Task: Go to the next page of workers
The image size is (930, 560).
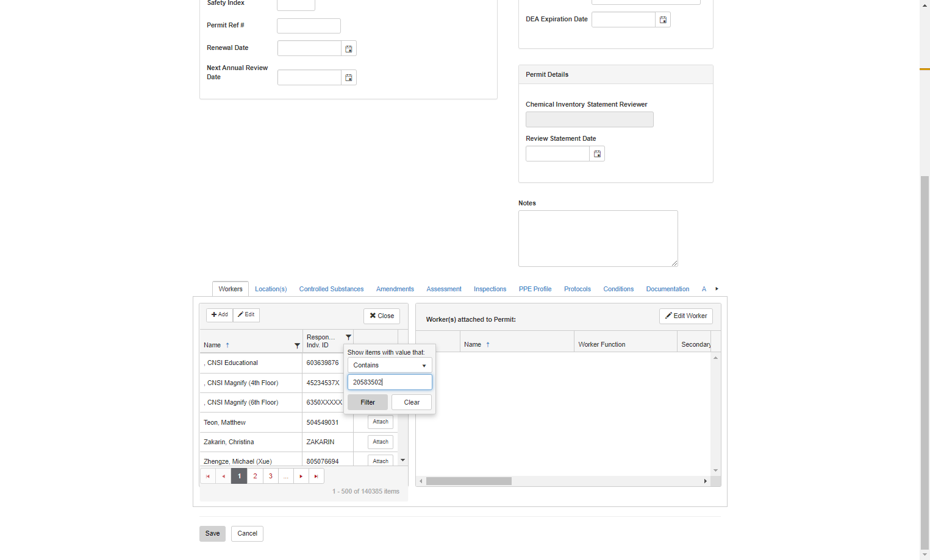Action: click(301, 477)
